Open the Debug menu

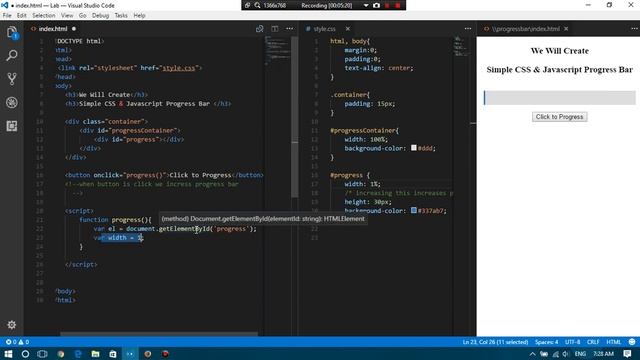[100, 16]
